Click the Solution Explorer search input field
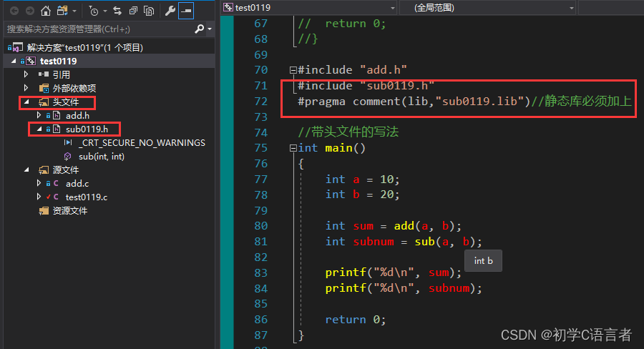 point(97,29)
